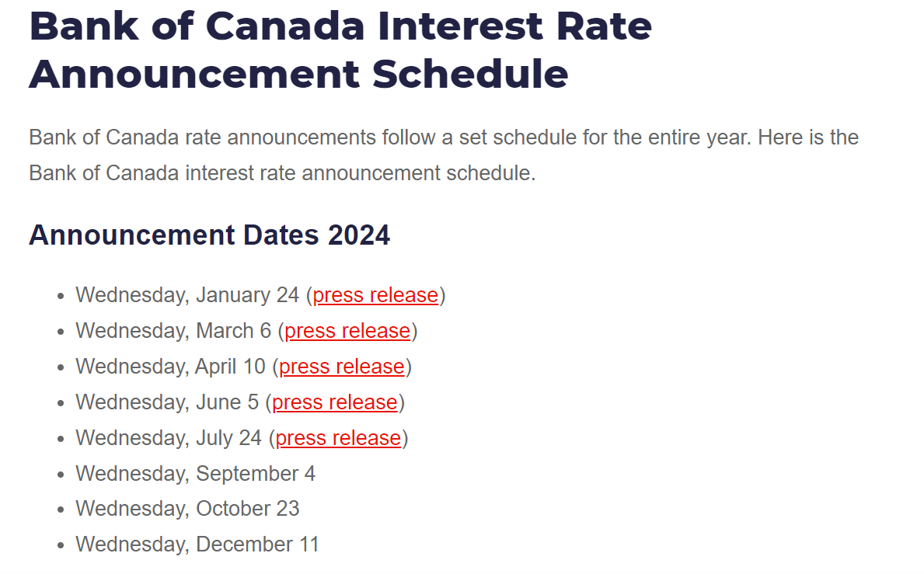Click the "Wednesday, June 5" date text
The height and width of the screenshot is (574, 924).
[x=166, y=402]
